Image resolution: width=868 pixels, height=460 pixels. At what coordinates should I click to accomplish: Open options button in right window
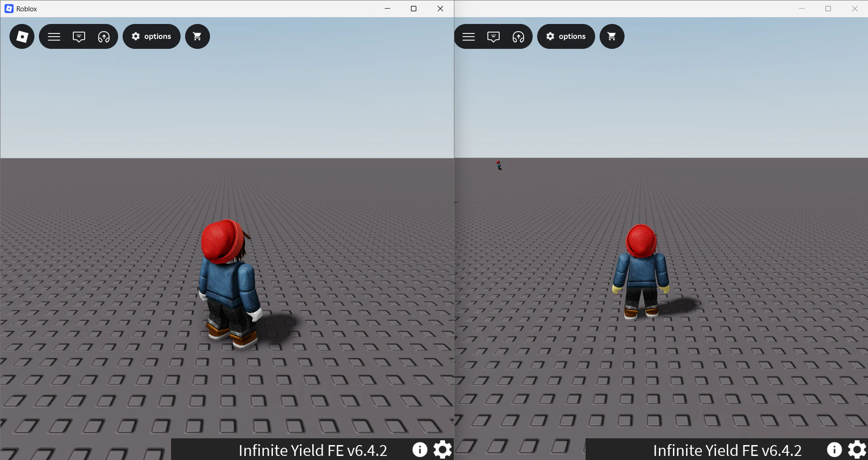(x=566, y=37)
